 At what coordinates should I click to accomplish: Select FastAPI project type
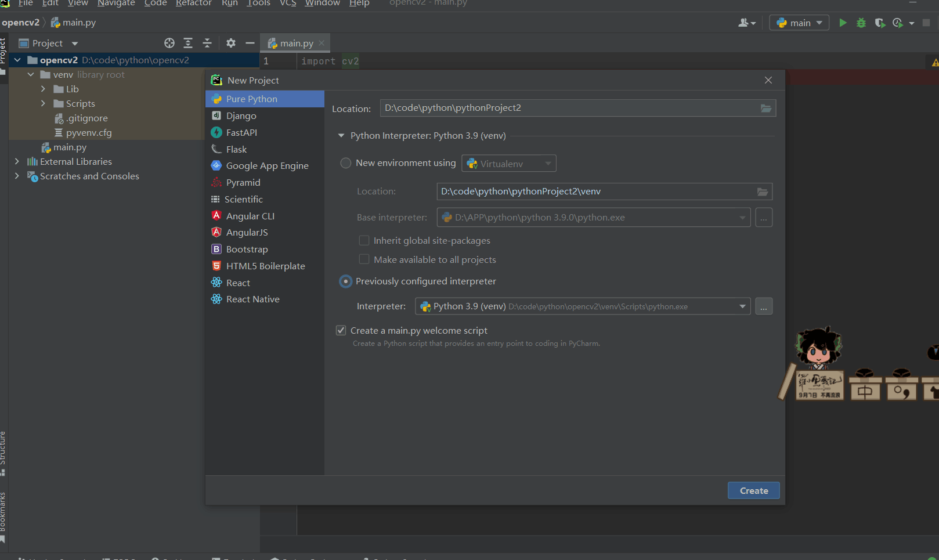pyautogui.click(x=265, y=132)
